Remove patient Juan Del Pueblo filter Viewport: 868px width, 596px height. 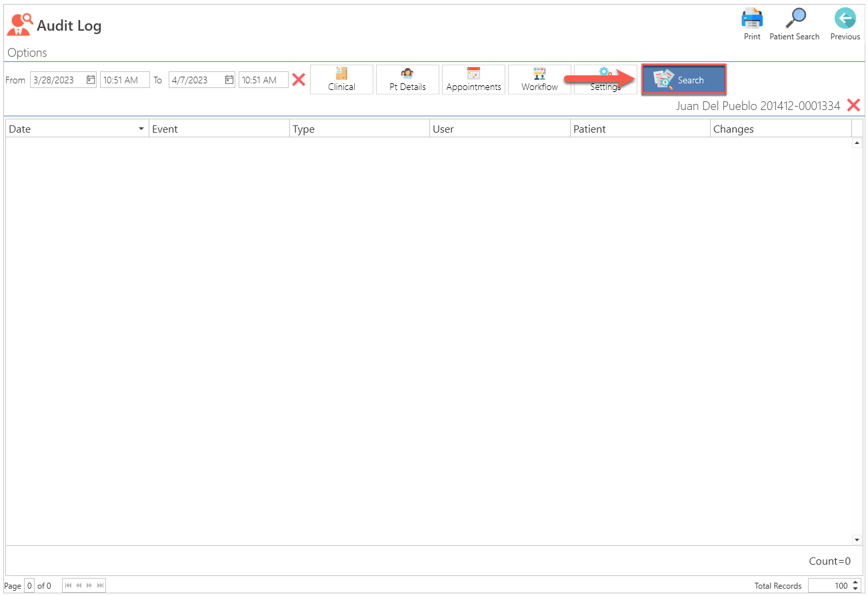coord(853,105)
